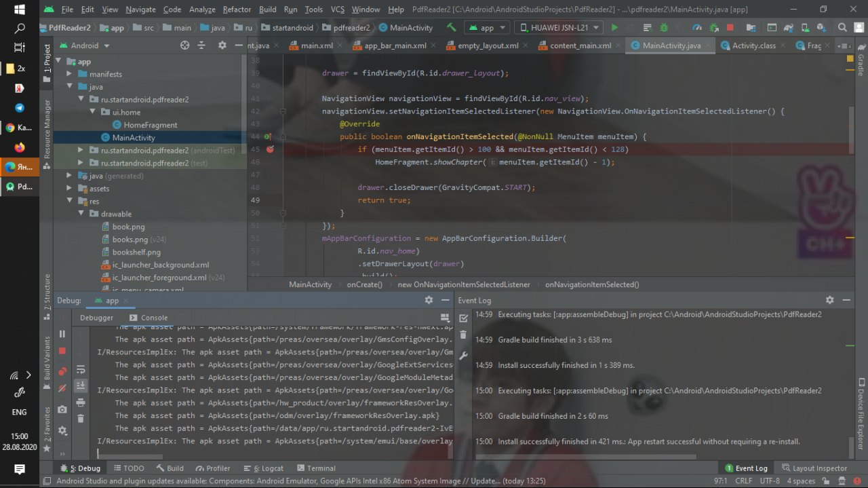
Task: Open Gradle side panel
Action: (861, 60)
